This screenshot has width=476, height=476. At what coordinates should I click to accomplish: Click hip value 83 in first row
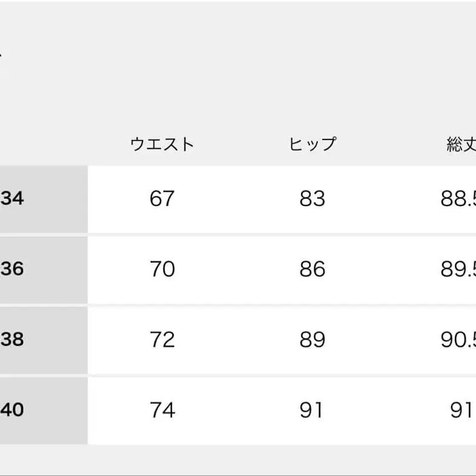click(312, 198)
